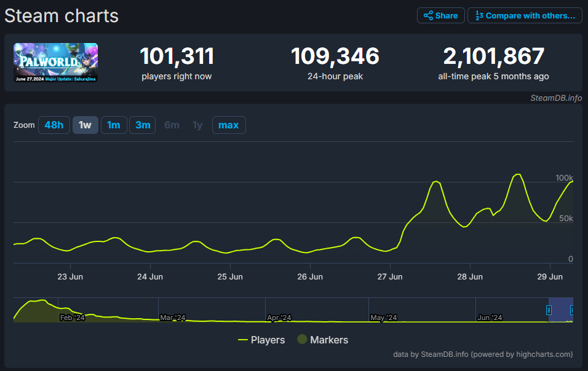This screenshot has height=371, width=588.
Task: Click the Players legend line symbol
Action: click(242, 340)
